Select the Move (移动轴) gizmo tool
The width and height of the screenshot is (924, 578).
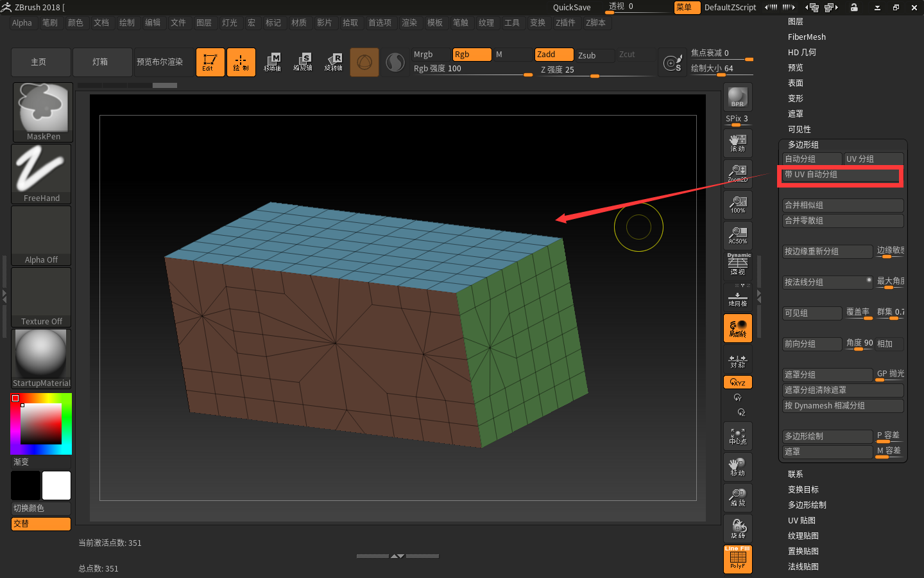272,62
